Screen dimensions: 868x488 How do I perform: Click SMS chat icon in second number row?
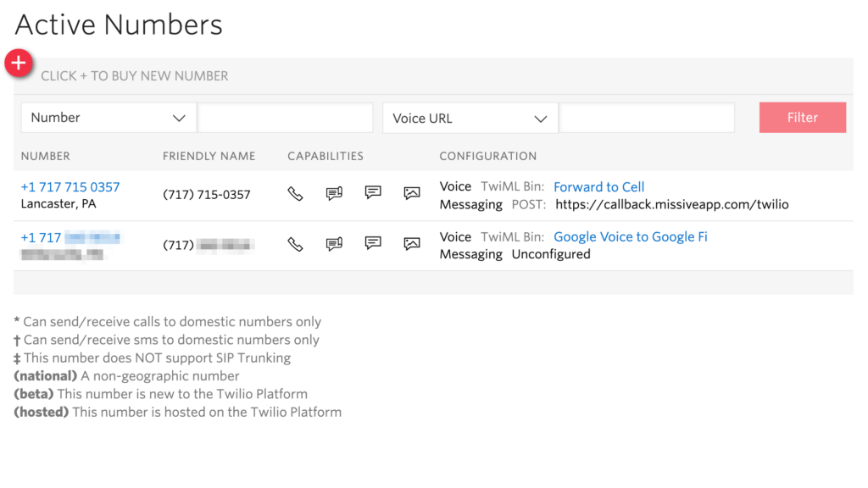[x=373, y=244]
